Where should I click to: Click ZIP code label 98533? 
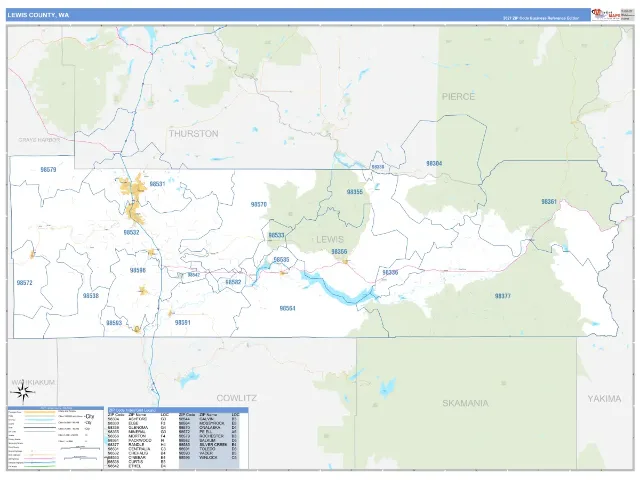[276, 236]
